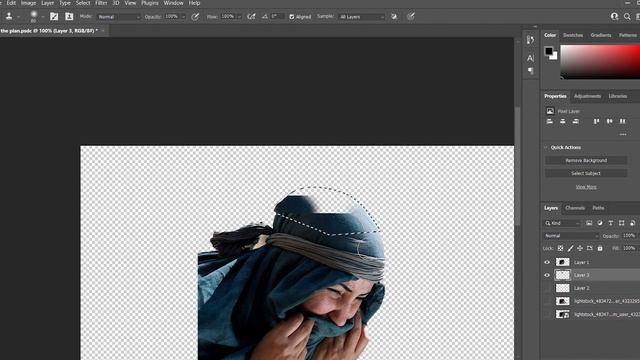Open the Sample 'All Layers' dropdown
Viewport: 640px width, 360px height.
362,17
